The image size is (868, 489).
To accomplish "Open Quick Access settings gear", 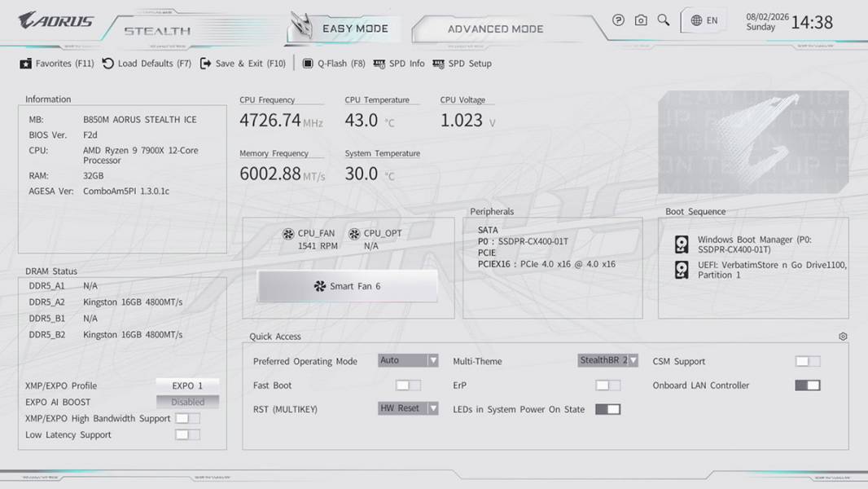I will [x=843, y=336].
